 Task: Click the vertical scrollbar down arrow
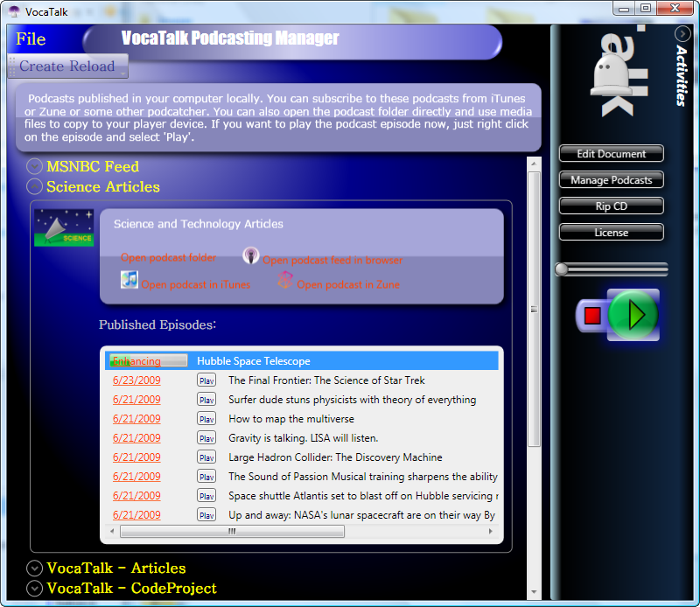[534, 592]
